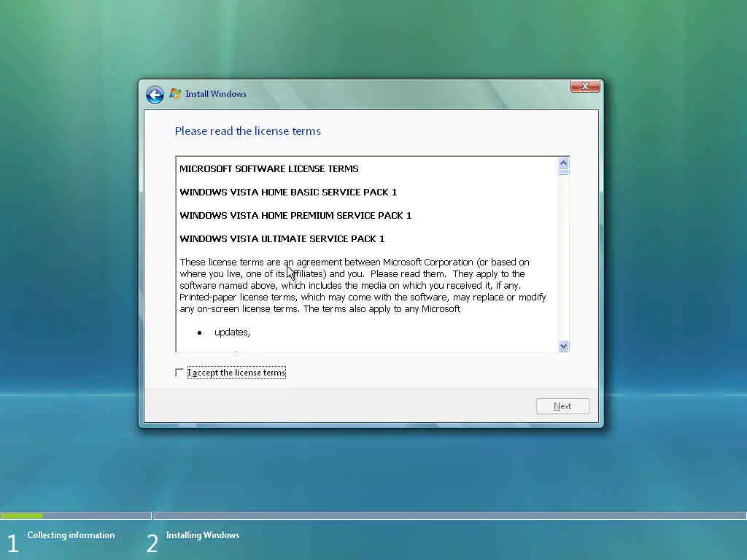Click the license text scroll down arrow

pyautogui.click(x=564, y=346)
